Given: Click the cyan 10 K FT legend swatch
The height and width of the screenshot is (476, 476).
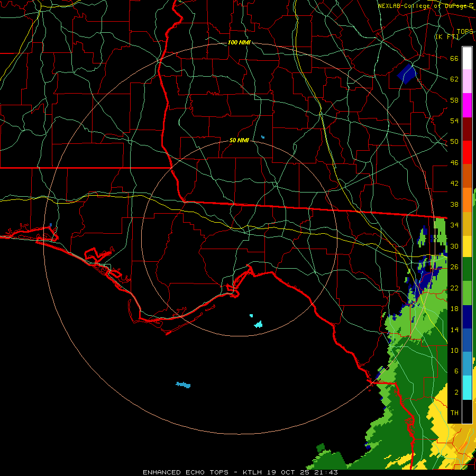Looking at the screenshot, I should click(467, 388).
